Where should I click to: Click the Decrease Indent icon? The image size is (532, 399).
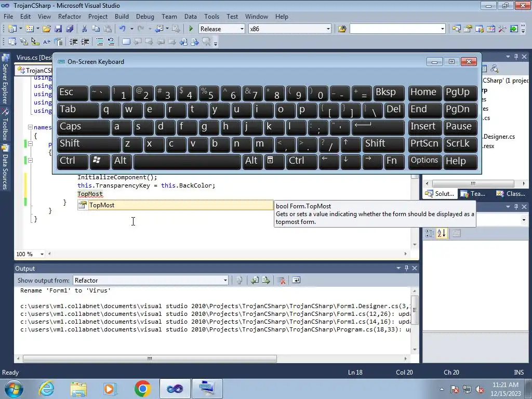(x=74, y=42)
